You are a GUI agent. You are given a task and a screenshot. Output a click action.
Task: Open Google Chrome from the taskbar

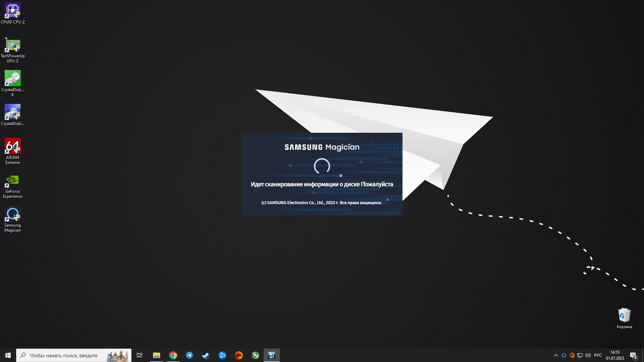(x=173, y=355)
